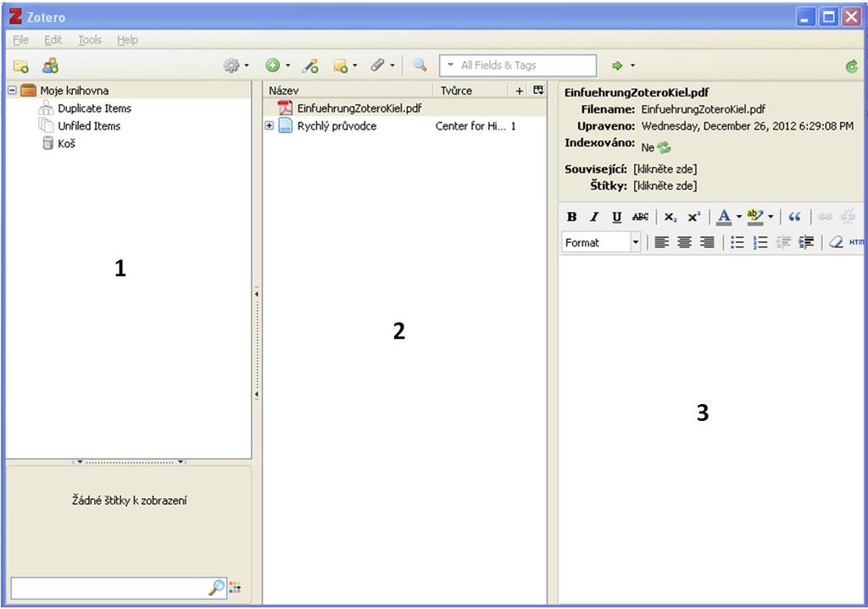Click the highlight background color icon

[755, 217]
